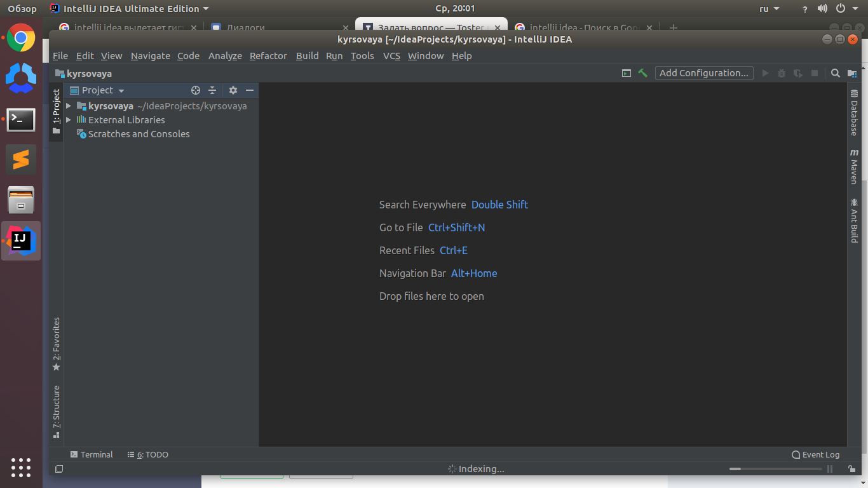The height and width of the screenshot is (488, 868).
Task: Open Sublime Text from the dock
Action: click(x=21, y=159)
